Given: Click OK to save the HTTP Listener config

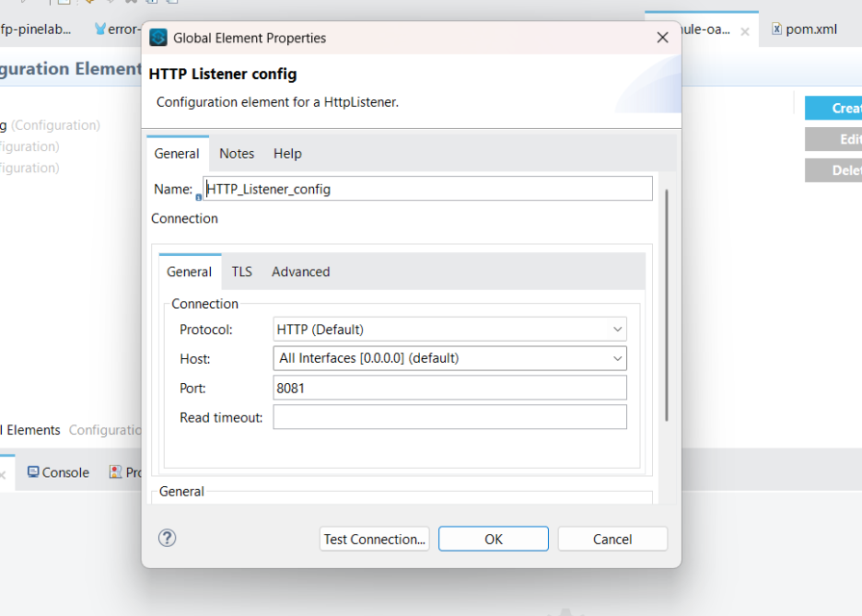Looking at the screenshot, I should 493,538.
